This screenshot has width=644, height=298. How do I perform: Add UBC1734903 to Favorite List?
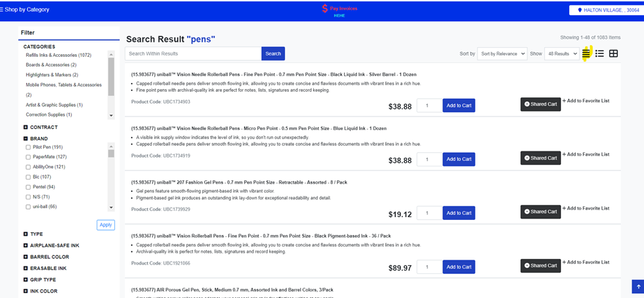[586, 101]
